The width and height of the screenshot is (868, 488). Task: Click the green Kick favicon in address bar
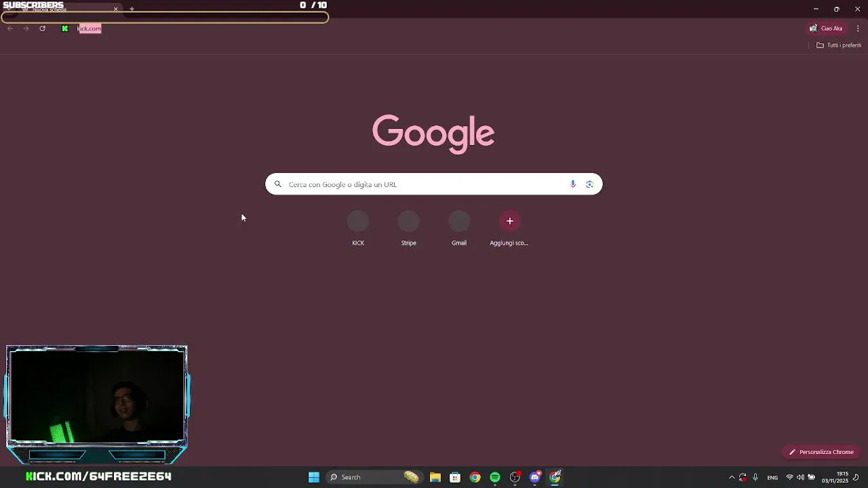tap(65, 28)
